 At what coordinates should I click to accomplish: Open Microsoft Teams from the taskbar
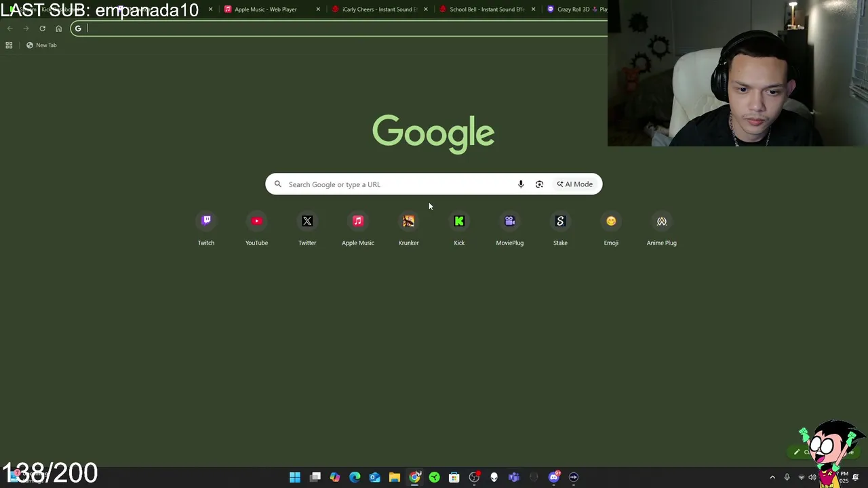(513, 477)
